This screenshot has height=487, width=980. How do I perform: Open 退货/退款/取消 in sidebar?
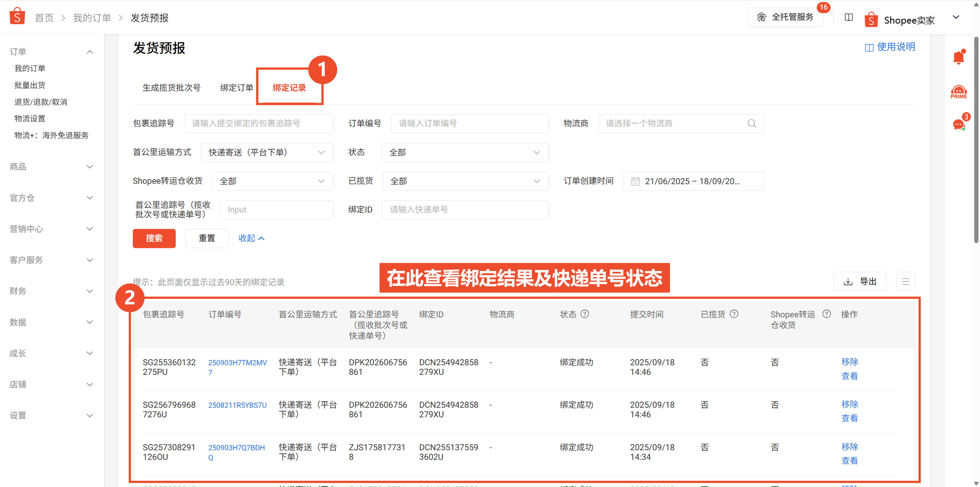[x=41, y=102]
